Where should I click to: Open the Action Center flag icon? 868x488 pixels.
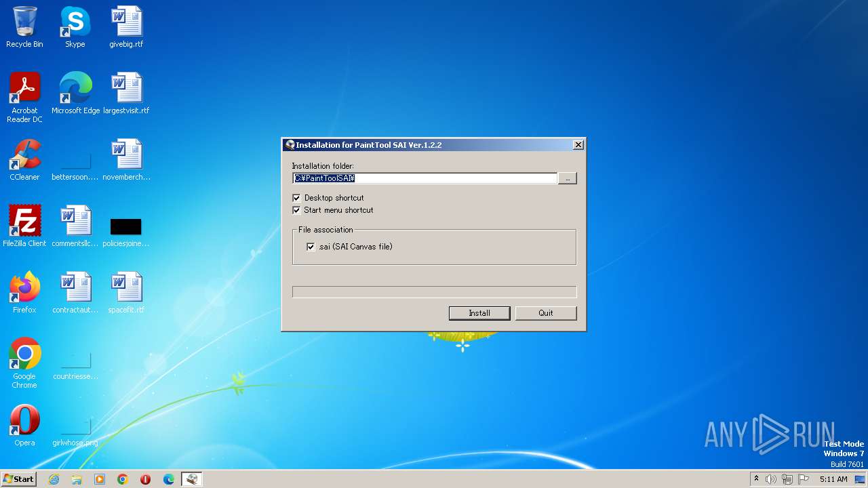(x=804, y=479)
